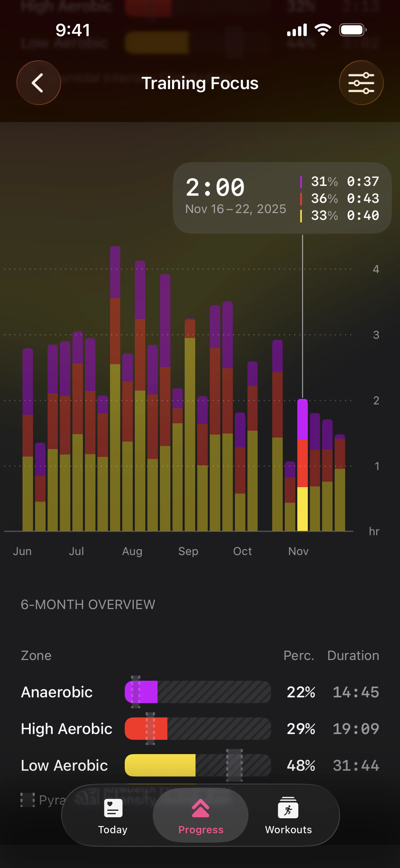Viewport: 400px width, 868px height.
Task: Tap the Low Aerobic zone label
Action: tap(64, 765)
